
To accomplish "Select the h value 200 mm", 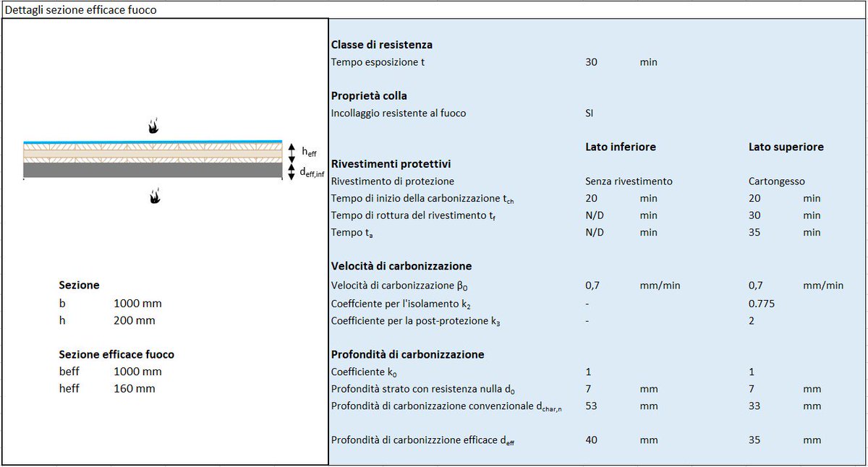I will pos(134,320).
